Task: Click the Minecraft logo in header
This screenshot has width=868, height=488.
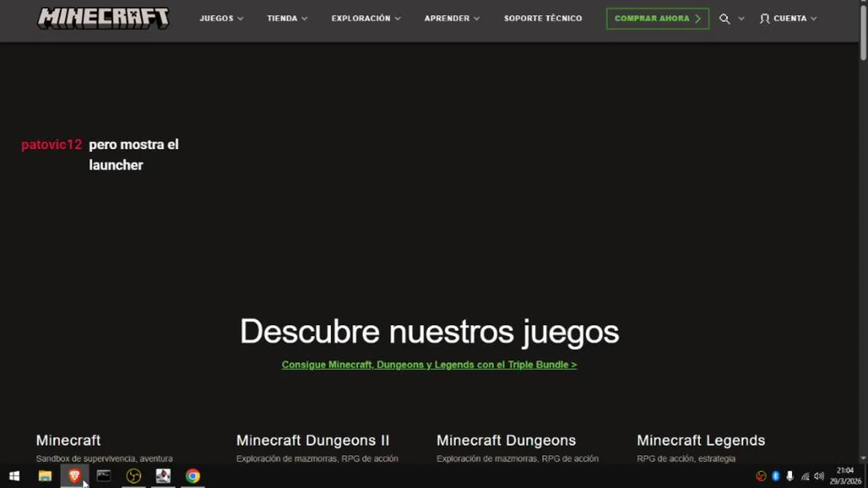Action: [x=103, y=18]
